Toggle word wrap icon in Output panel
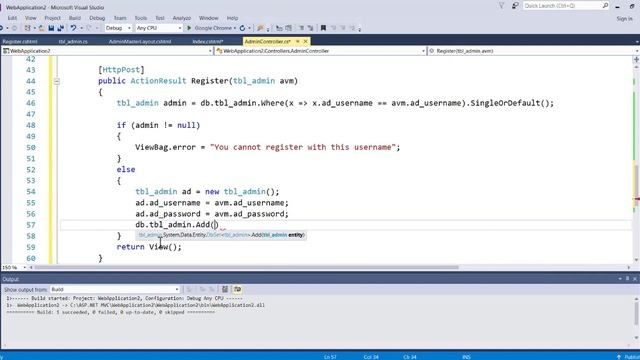 point(237,289)
